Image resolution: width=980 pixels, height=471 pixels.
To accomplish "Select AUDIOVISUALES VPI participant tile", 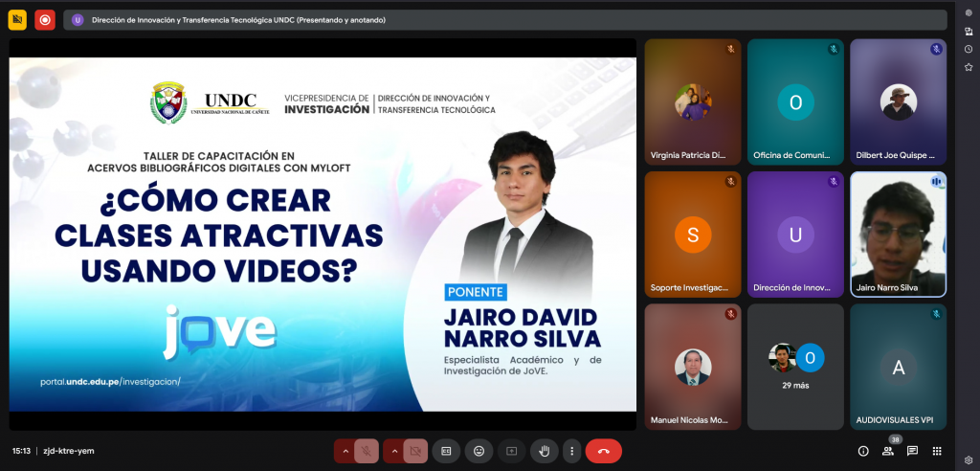I will point(898,368).
